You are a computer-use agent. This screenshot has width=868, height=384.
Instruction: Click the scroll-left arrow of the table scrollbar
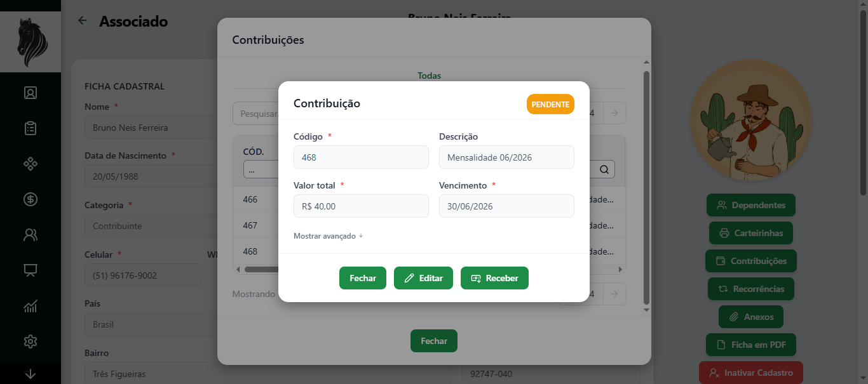[238, 270]
